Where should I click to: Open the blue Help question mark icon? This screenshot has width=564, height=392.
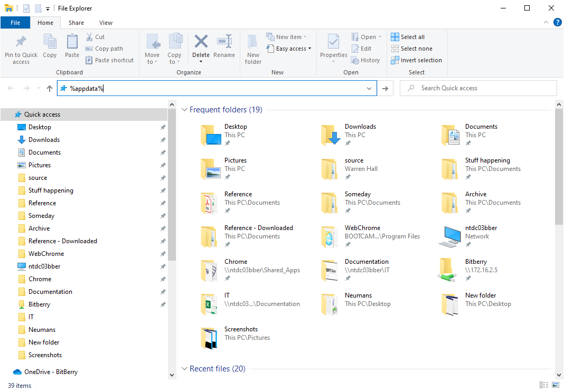click(557, 23)
